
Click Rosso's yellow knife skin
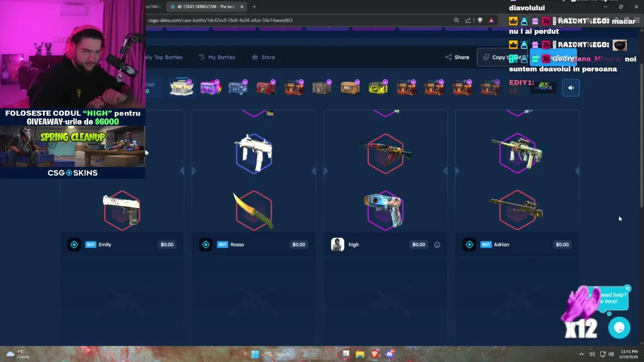[254, 210]
